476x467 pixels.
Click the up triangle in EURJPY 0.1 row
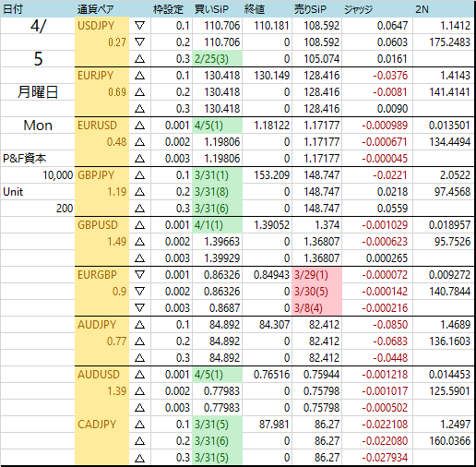point(139,76)
